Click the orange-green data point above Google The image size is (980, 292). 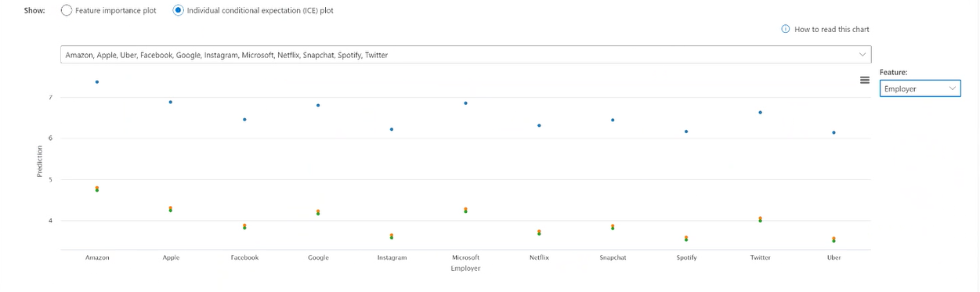[x=318, y=212]
